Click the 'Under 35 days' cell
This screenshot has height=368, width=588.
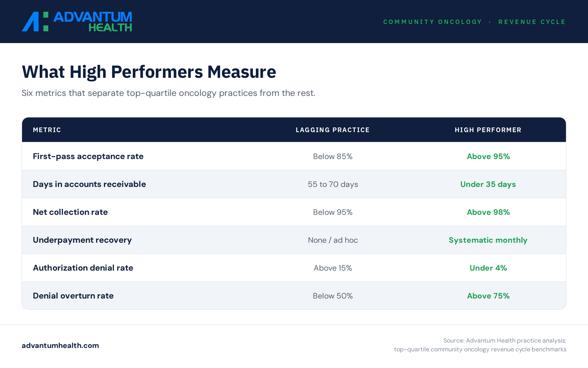tap(488, 184)
